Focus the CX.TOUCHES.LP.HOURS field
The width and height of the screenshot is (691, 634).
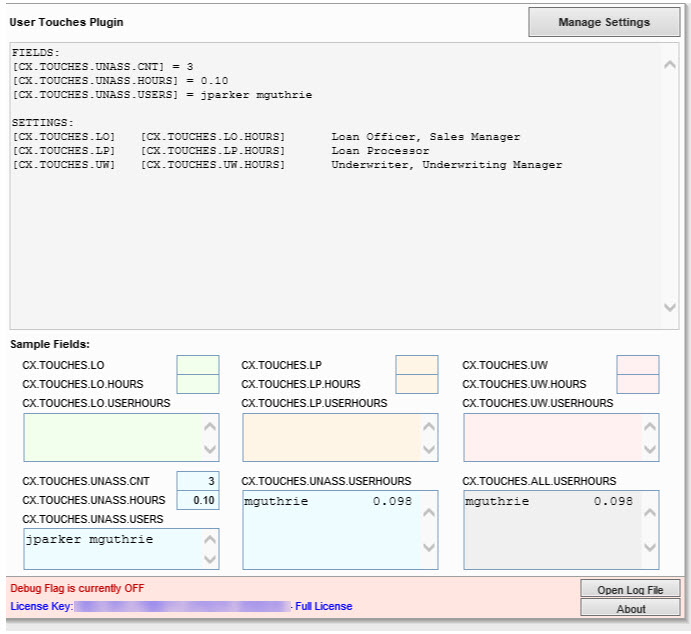[x=416, y=384]
